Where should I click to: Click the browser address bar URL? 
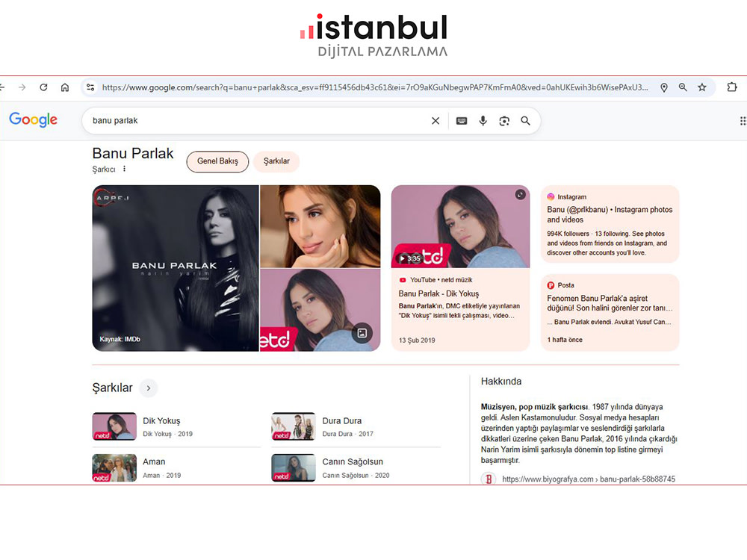(x=374, y=87)
